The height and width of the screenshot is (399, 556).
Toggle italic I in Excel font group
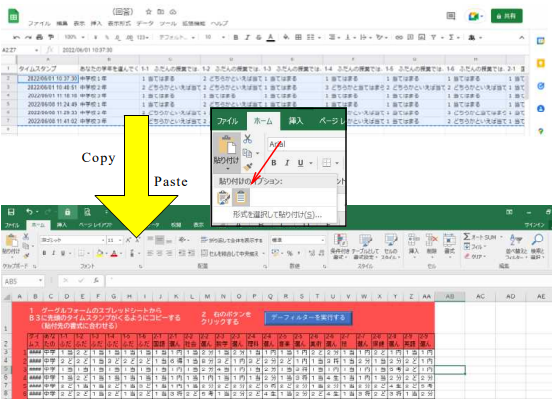(54, 253)
